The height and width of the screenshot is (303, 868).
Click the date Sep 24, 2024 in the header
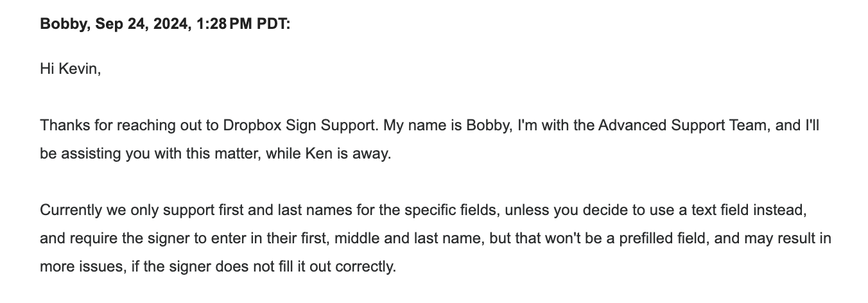click(143, 24)
